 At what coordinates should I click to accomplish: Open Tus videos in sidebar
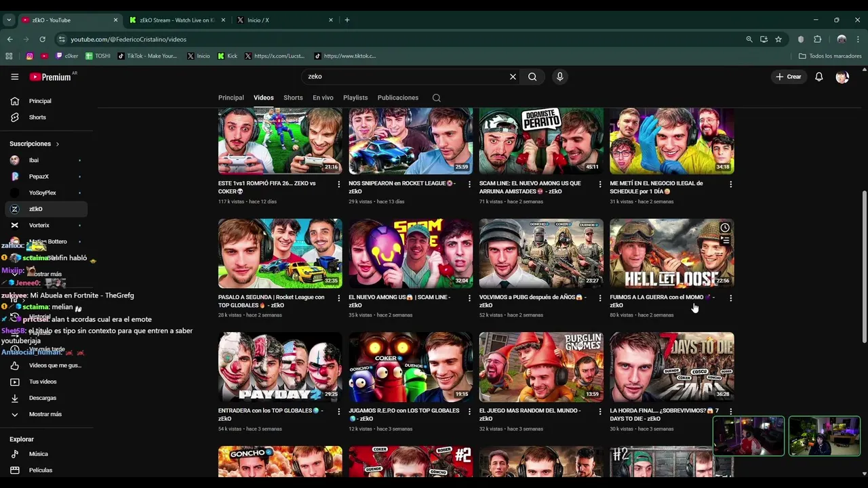point(45,382)
